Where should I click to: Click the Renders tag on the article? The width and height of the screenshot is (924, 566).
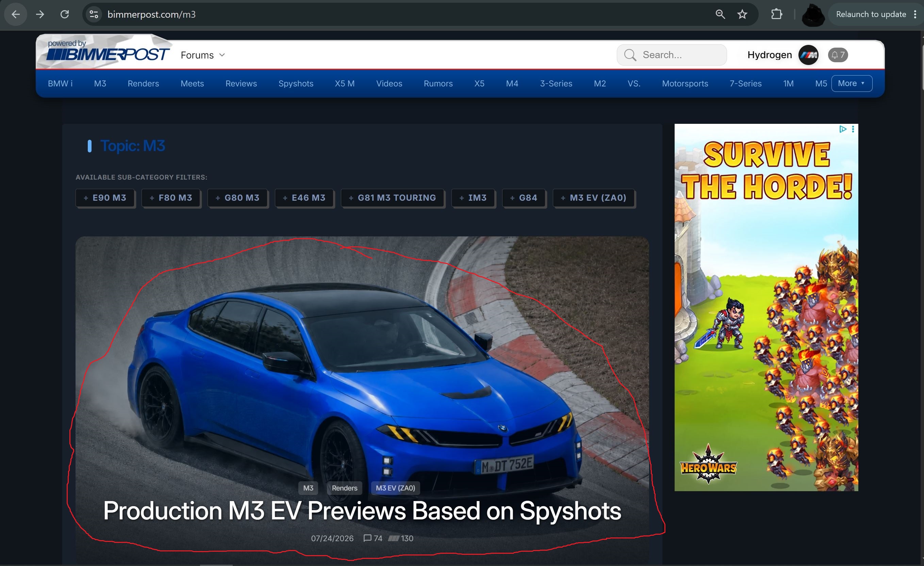pyautogui.click(x=345, y=488)
